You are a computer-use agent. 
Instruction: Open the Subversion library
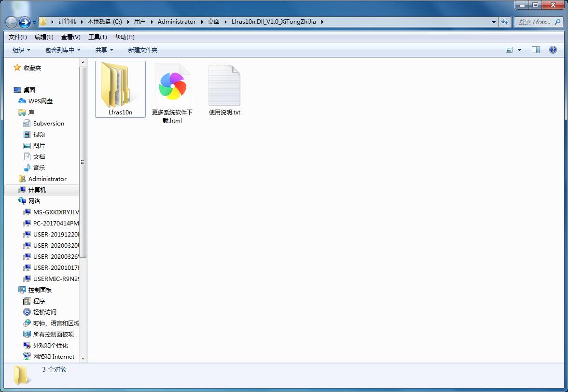49,123
